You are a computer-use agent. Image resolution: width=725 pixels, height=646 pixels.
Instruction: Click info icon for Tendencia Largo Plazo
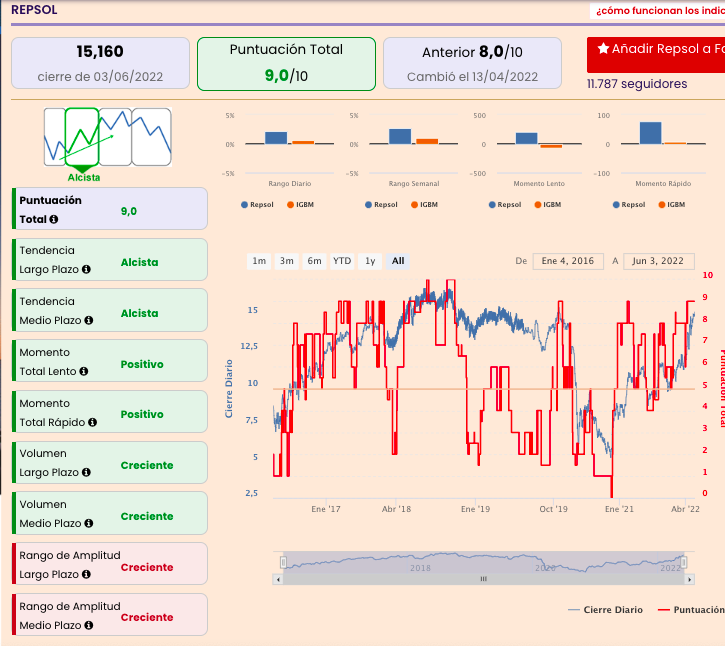[86, 269]
